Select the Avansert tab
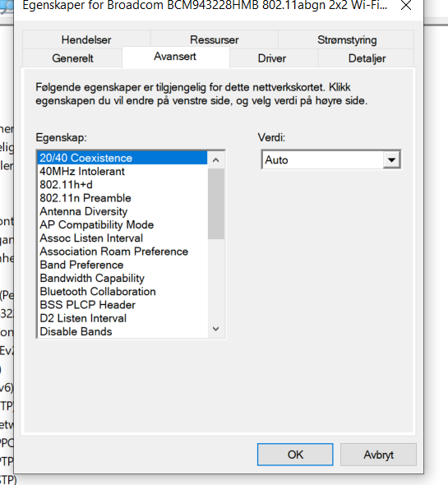This screenshot has height=485, width=448. [175, 57]
